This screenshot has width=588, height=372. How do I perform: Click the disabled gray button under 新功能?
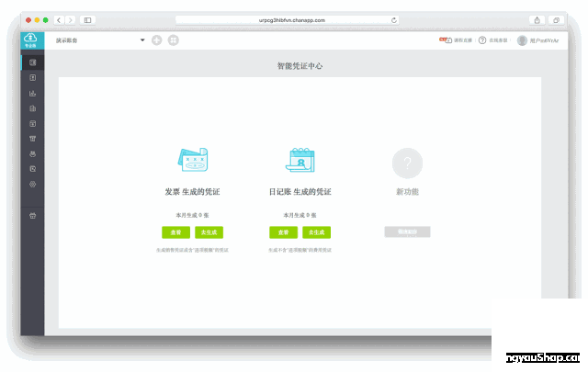coord(407,231)
